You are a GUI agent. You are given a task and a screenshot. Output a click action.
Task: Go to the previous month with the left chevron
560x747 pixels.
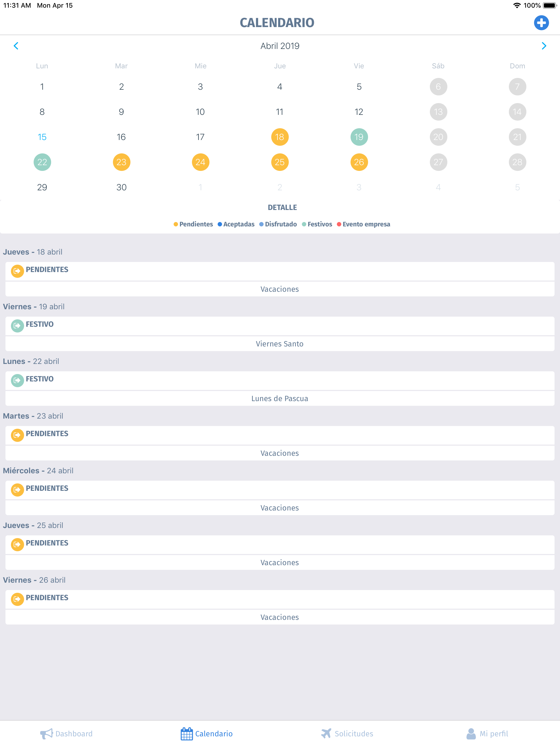tap(16, 46)
